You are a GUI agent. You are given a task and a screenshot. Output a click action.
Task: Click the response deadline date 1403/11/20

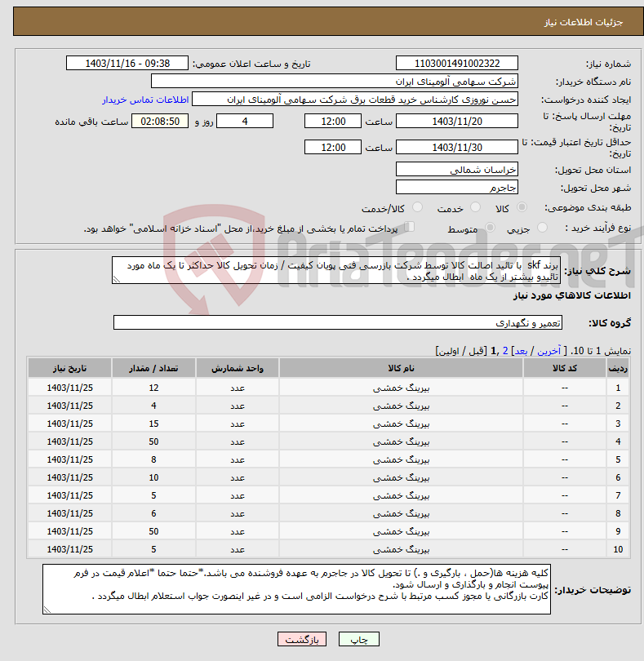pyautogui.click(x=457, y=122)
